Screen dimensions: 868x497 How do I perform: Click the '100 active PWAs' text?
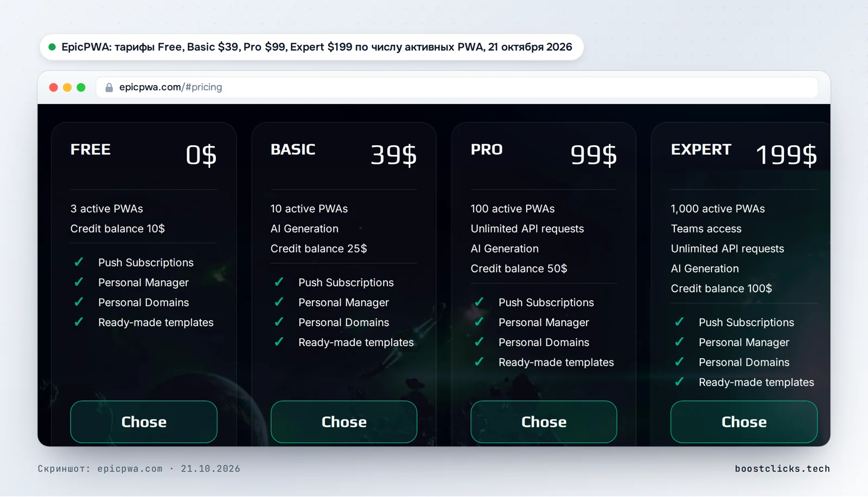(x=513, y=209)
